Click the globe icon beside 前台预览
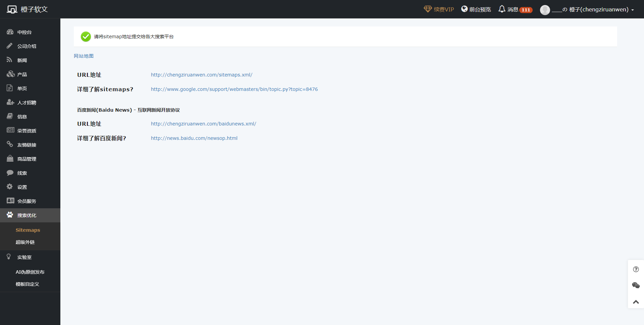The image size is (644, 325). point(464,9)
